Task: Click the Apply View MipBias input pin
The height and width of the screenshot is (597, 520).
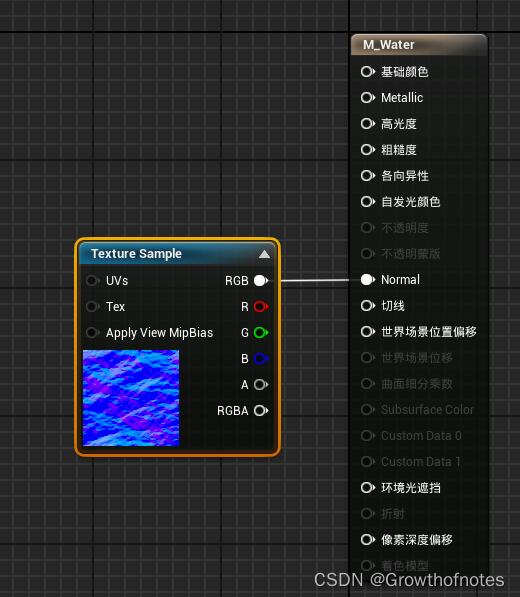Action: coord(93,332)
